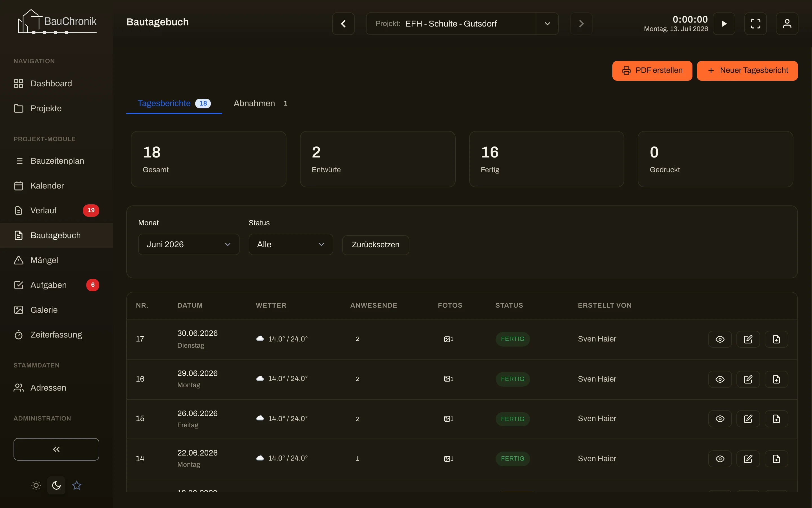The height and width of the screenshot is (508, 812).
Task: Open the Status dropdown Alle
Action: [x=291, y=244]
